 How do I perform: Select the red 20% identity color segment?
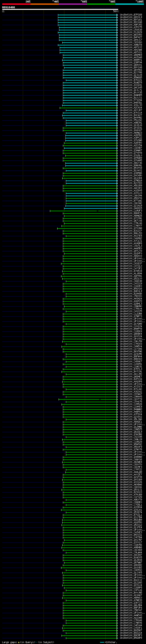tap(16, 4)
